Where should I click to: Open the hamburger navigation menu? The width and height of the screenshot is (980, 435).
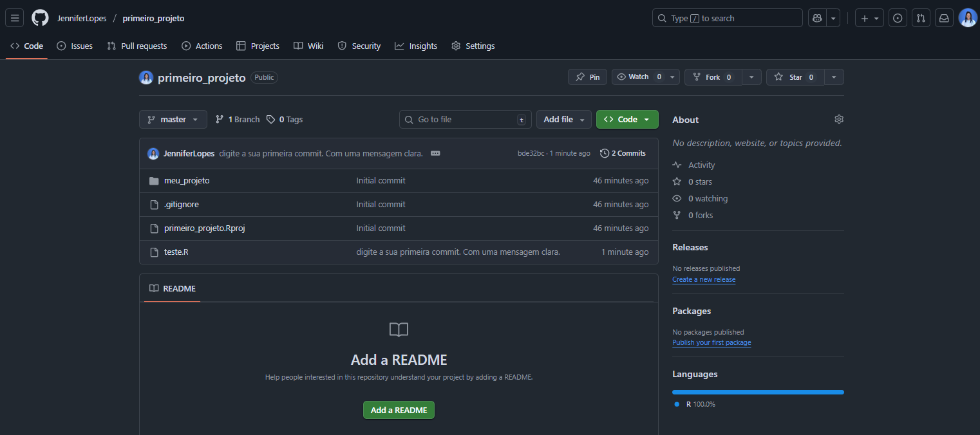click(15, 18)
